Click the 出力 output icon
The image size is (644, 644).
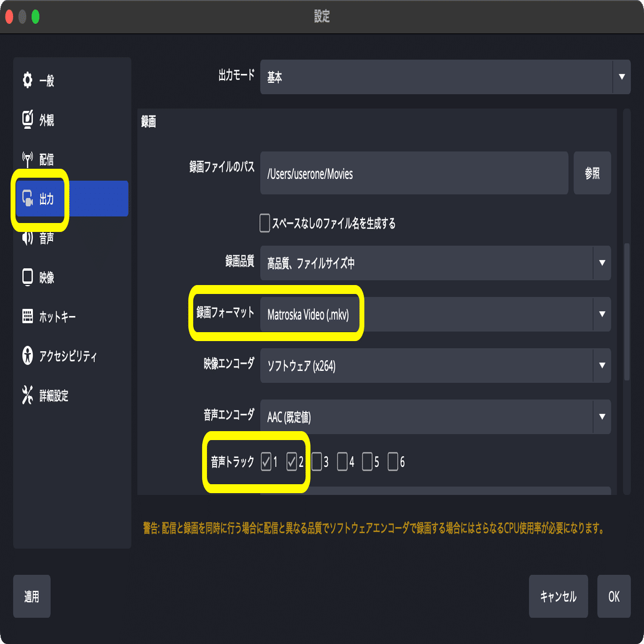click(x=27, y=199)
